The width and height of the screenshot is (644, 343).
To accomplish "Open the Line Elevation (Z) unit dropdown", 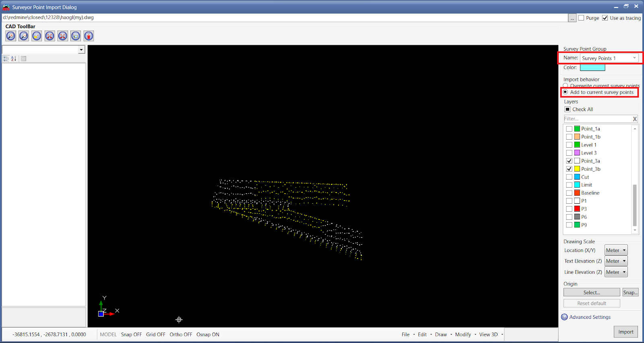I will [616, 272].
